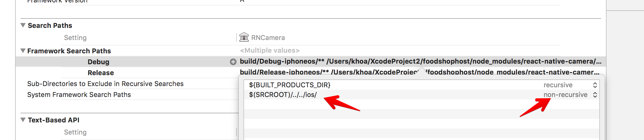The height and width of the screenshot is (140, 644).
Task: Collapse the Search Paths section triangle
Action: [x=23, y=25]
